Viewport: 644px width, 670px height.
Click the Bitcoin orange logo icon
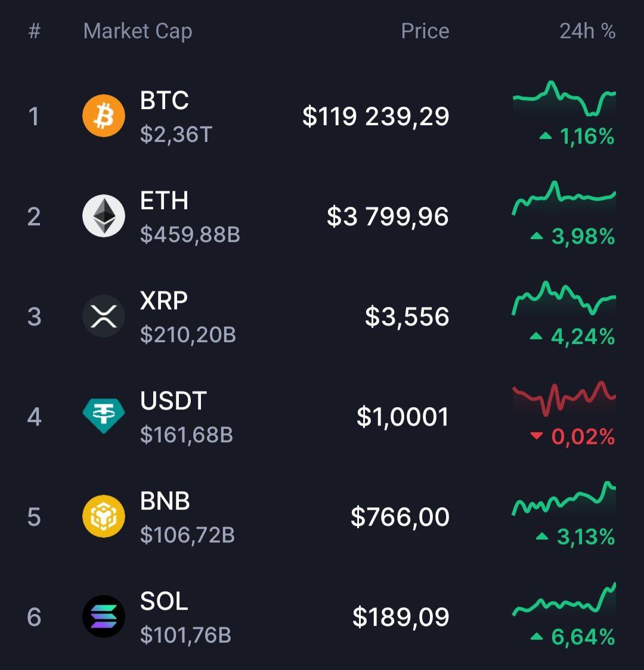coord(103,116)
